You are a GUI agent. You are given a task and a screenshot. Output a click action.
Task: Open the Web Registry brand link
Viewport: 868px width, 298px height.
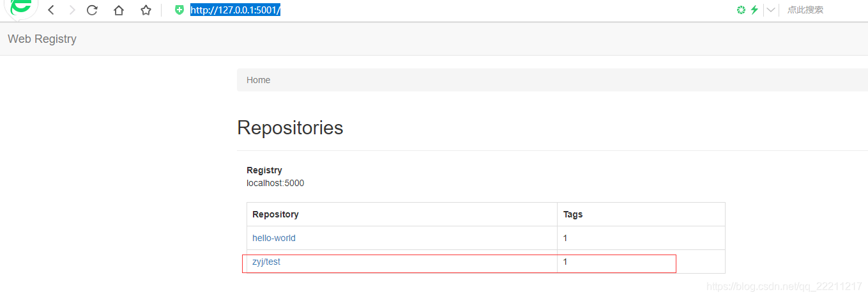tap(42, 39)
